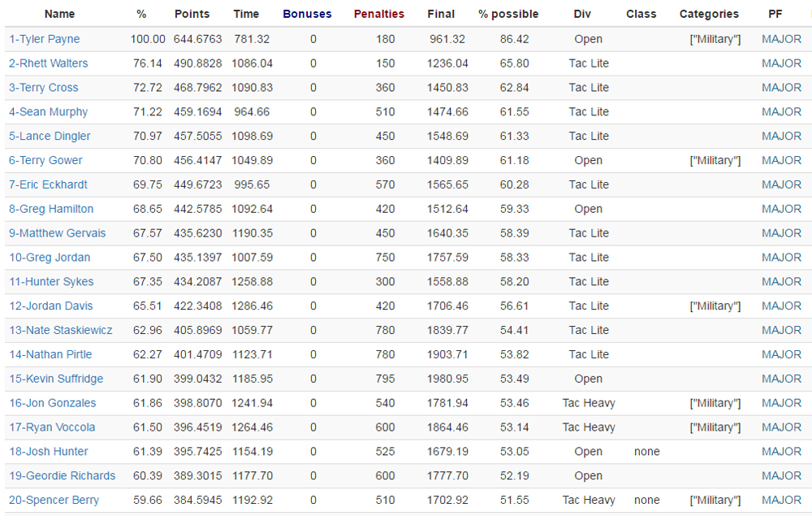This screenshot has height=516, width=812.
Task: Click the Final value 1980.95
Action: [x=447, y=379]
